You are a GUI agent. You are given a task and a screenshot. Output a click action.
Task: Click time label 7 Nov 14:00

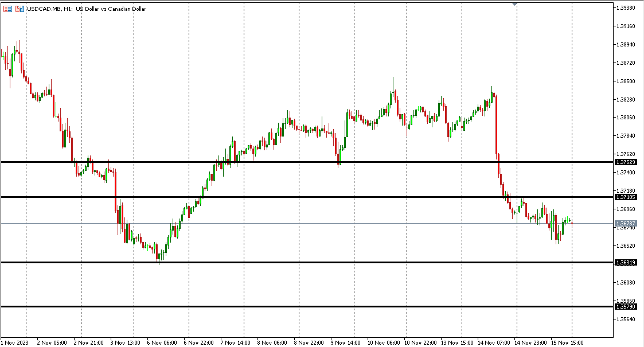(x=235, y=343)
